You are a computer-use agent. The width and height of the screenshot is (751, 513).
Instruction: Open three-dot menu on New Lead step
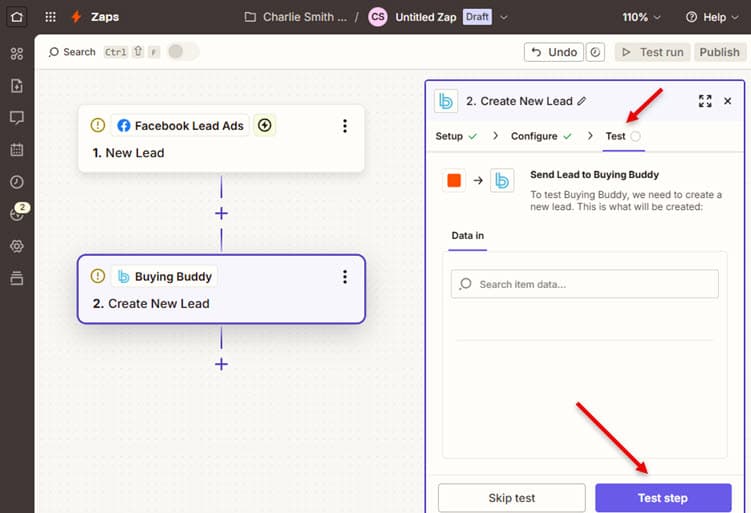click(345, 126)
